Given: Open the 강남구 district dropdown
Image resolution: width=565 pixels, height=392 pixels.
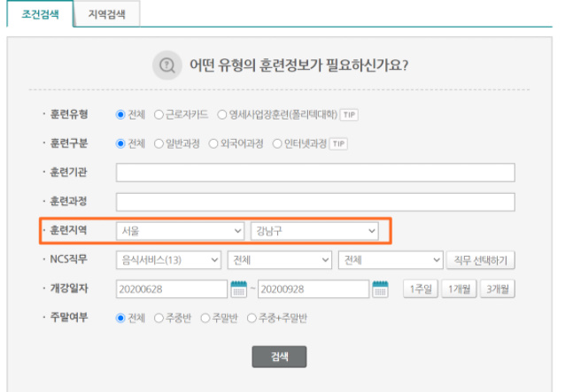Looking at the screenshot, I should coord(314,231).
